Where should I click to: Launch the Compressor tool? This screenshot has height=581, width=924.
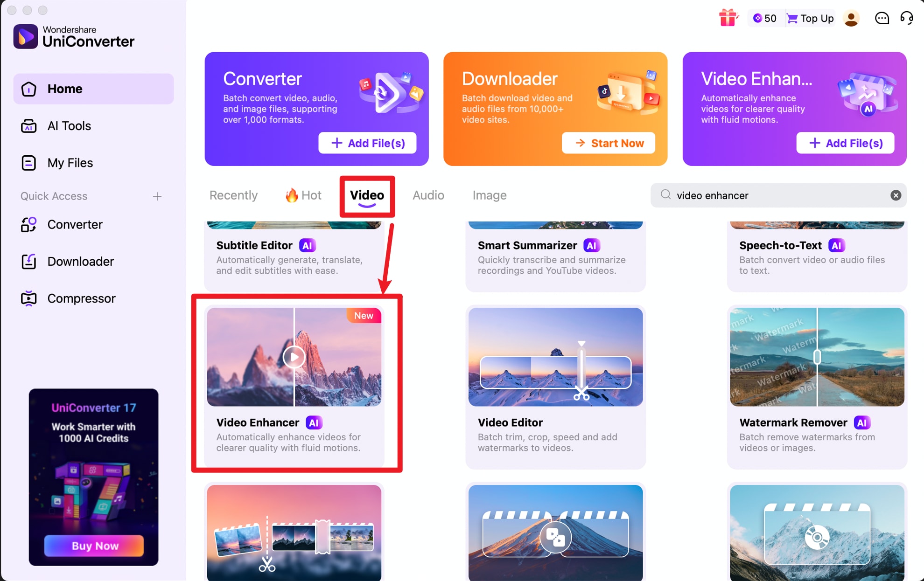[81, 298]
